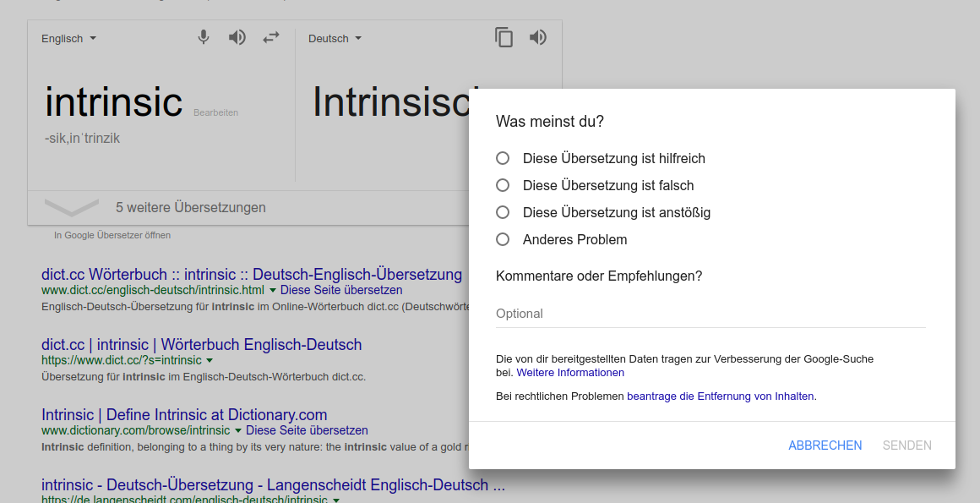Viewport: 980px width, 503px height.
Task: Copy the German translation to clipboard
Action: click(504, 37)
